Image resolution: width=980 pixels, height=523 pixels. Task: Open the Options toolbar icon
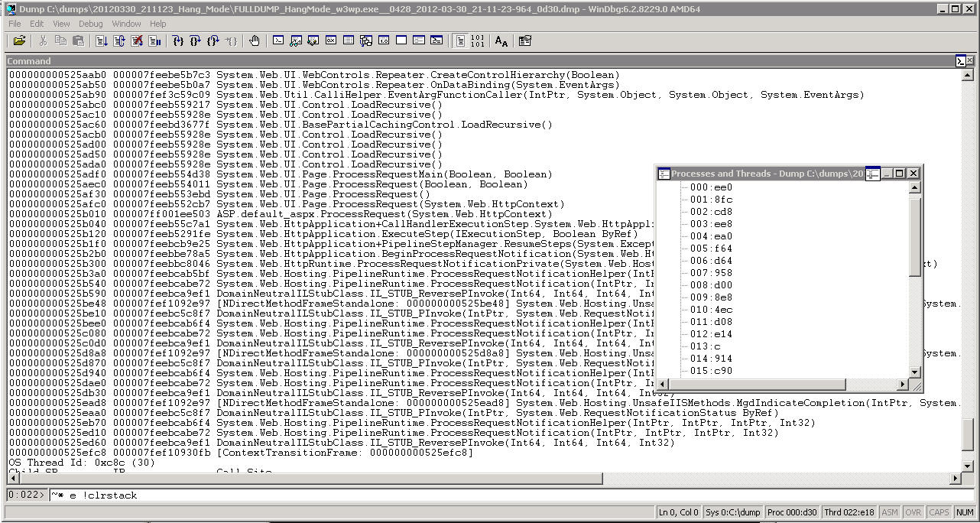tap(524, 41)
